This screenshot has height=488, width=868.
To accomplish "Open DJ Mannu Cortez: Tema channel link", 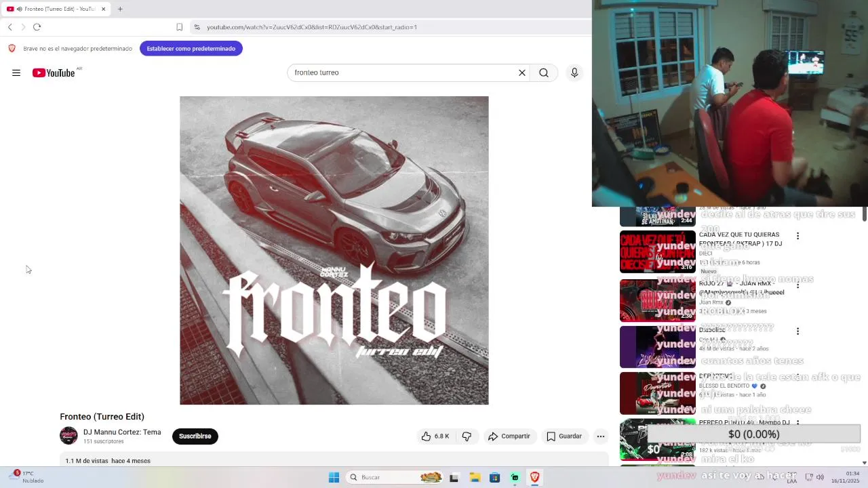I will point(122,432).
